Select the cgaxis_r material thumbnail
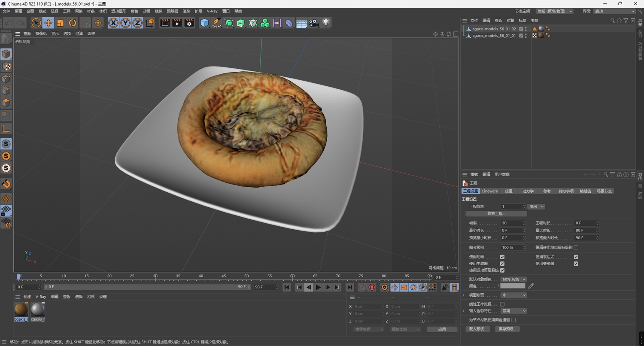The image size is (644, 346). (21, 310)
